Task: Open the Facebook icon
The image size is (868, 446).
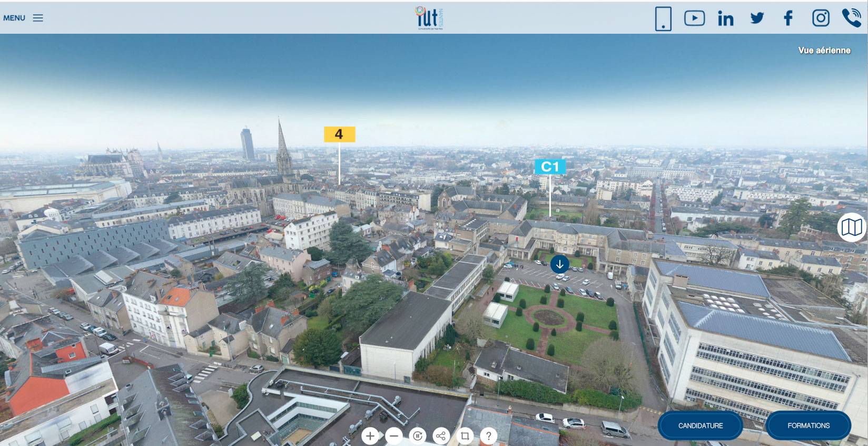Action: [788, 18]
